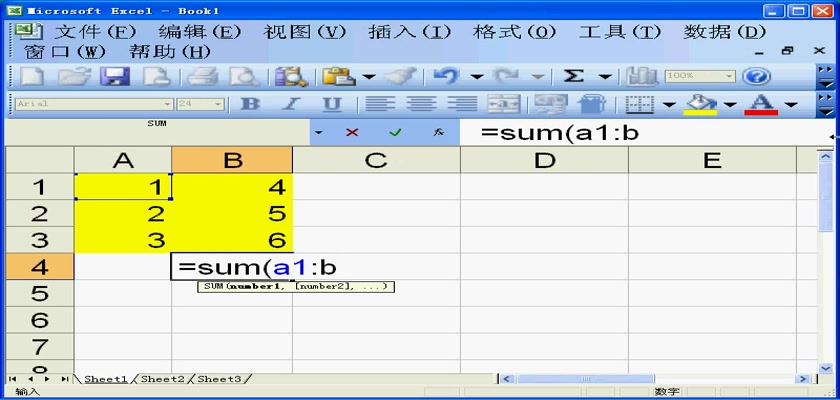Open the Insert Function fx button
This screenshot has width=840, height=400.
click(x=438, y=132)
